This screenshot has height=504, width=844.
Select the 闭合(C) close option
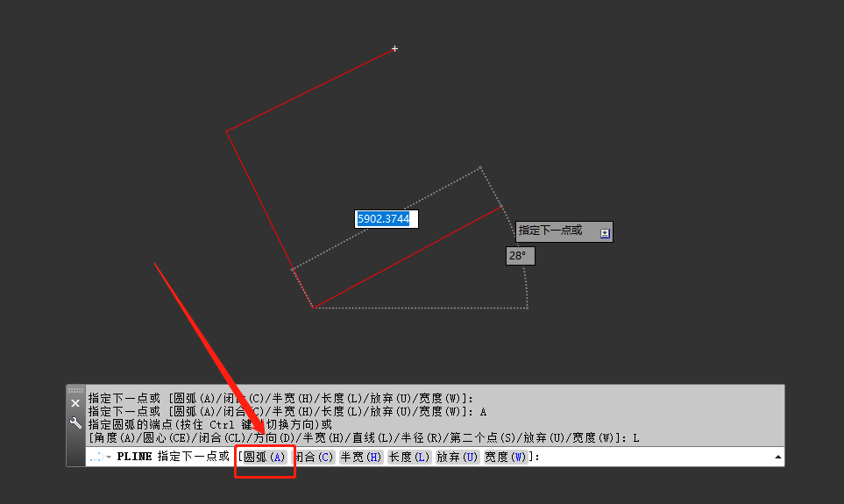[314, 458]
